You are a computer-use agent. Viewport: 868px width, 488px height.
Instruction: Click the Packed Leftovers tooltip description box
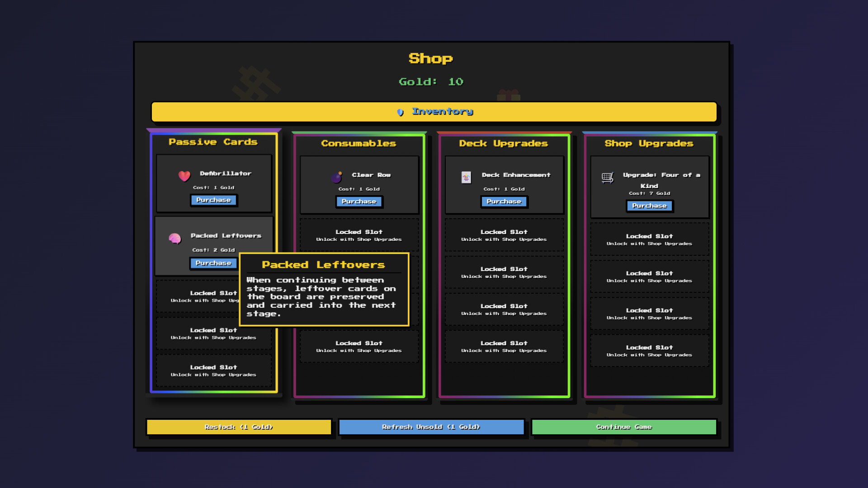click(x=323, y=296)
